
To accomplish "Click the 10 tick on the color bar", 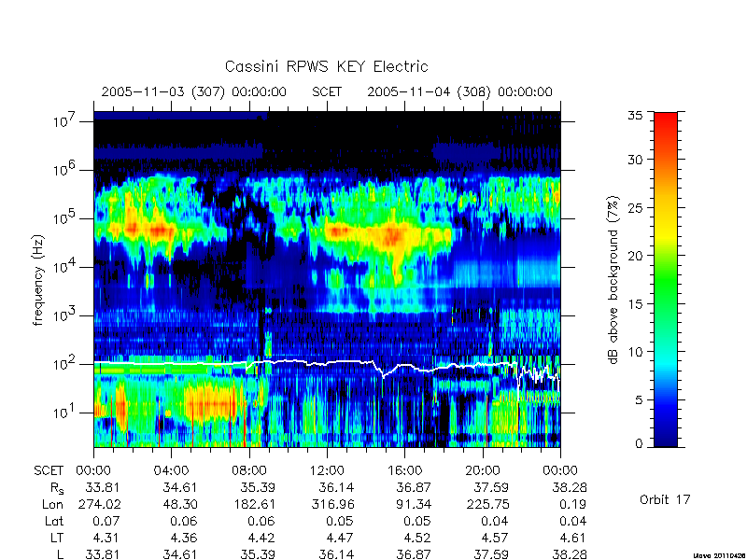I will point(635,352).
